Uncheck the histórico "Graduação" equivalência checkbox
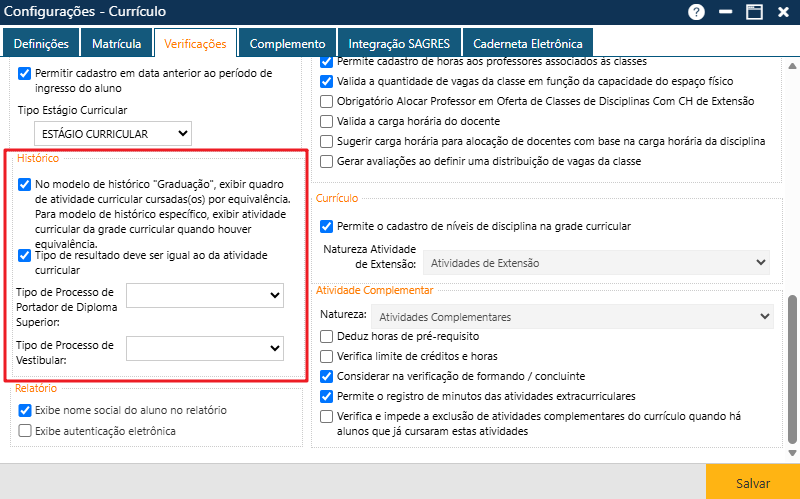Screen dimensions: 800x499 [x=24, y=185]
